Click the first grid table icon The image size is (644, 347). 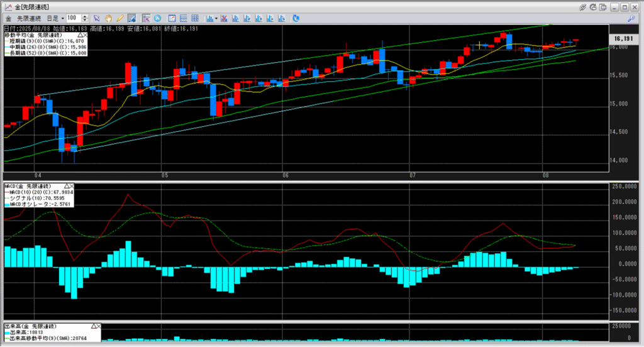(184, 18)
